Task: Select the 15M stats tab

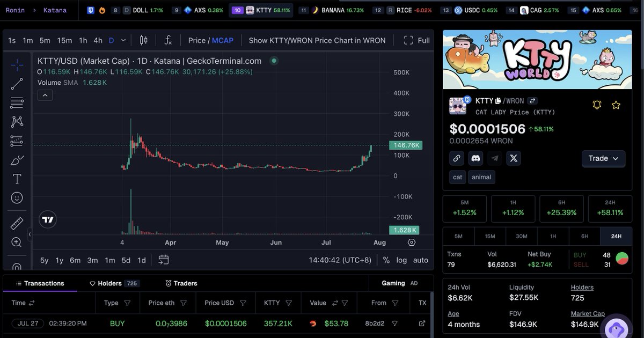Action: click(x=490, y=236)
